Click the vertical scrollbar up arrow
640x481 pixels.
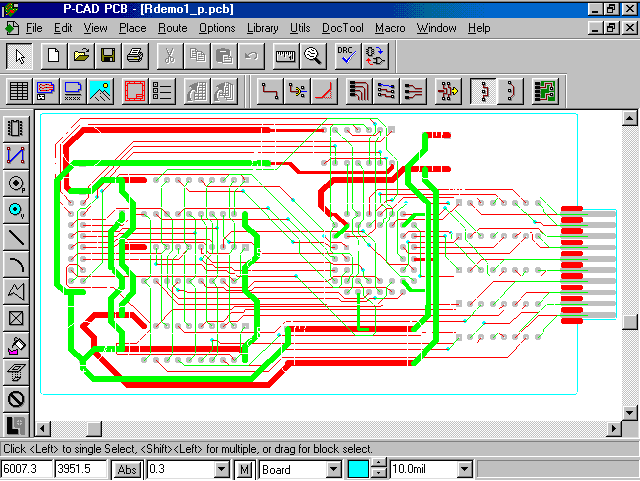[x=629, y=119]
